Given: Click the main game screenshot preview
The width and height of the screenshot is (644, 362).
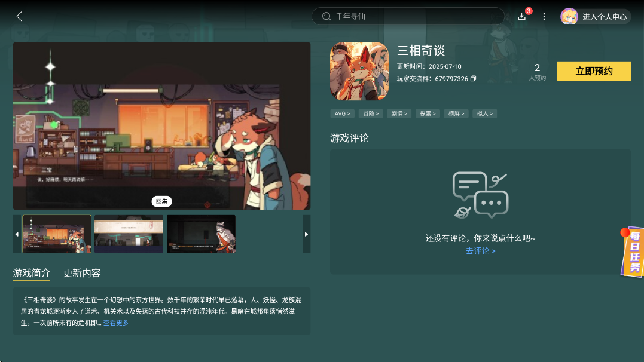Looking at the screenshot, I should click(x=161, y=126).
